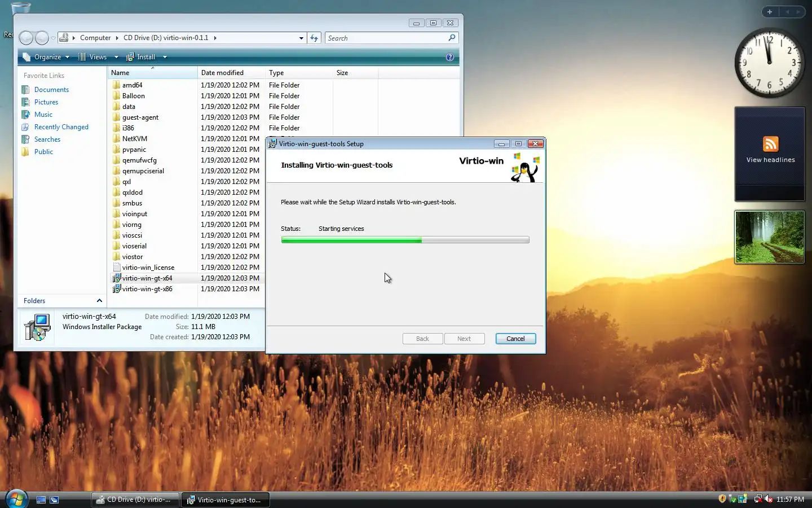Open the Public favorite link
The width and height of the screenshot is (812, 508).
tap(43, 152)
